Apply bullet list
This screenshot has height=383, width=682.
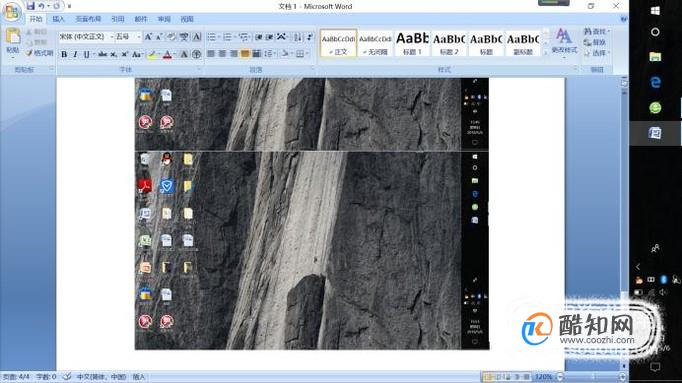211,37
